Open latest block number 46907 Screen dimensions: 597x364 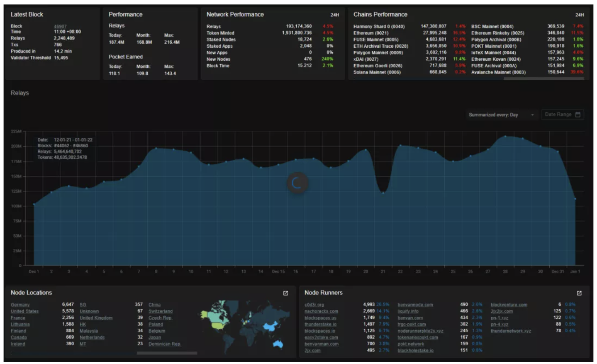point(60,26)
